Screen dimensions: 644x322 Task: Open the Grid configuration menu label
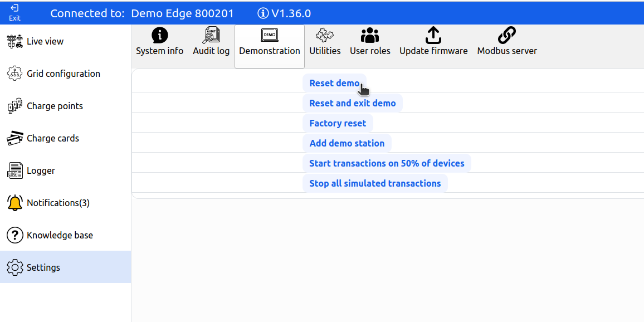pos(64,74)
